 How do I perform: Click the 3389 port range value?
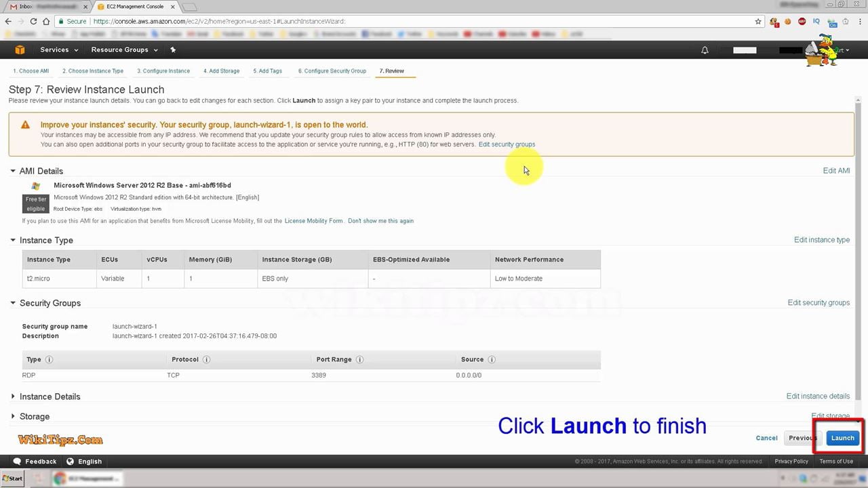(319, 375)
